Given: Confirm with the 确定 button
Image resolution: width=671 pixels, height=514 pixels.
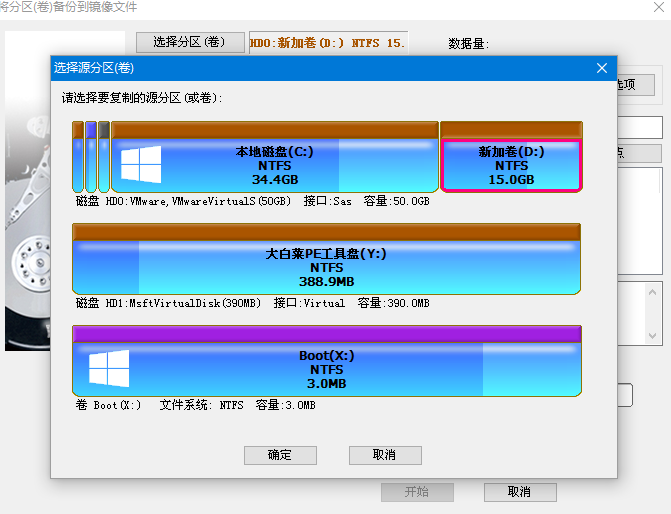Looking at the screenshot, I should (280, 455).
